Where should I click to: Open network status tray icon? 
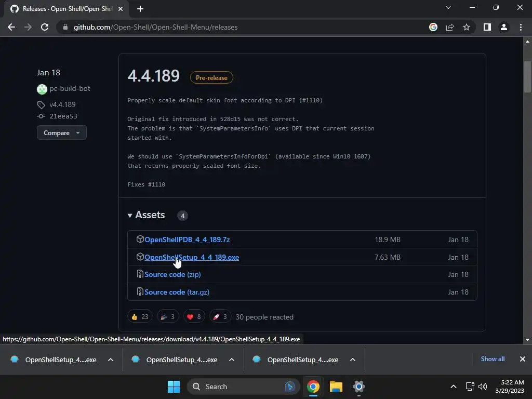pyautogui.click(x=470, y=387)
